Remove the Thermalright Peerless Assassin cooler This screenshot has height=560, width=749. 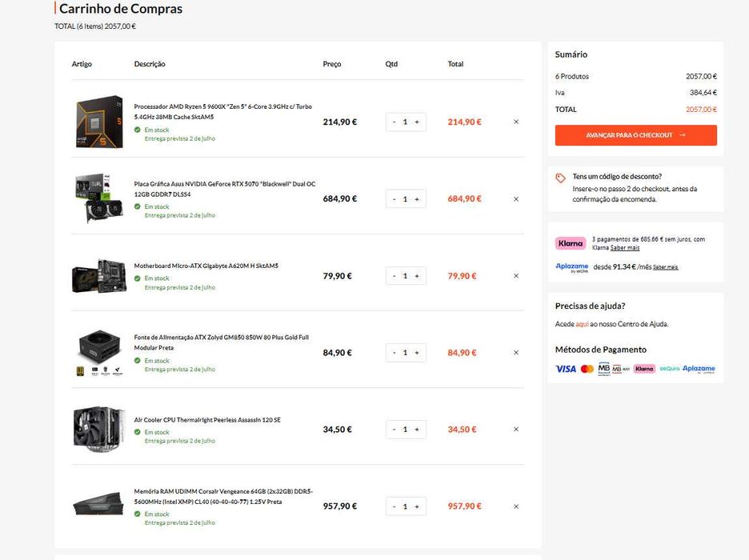(x=516, y=429)
